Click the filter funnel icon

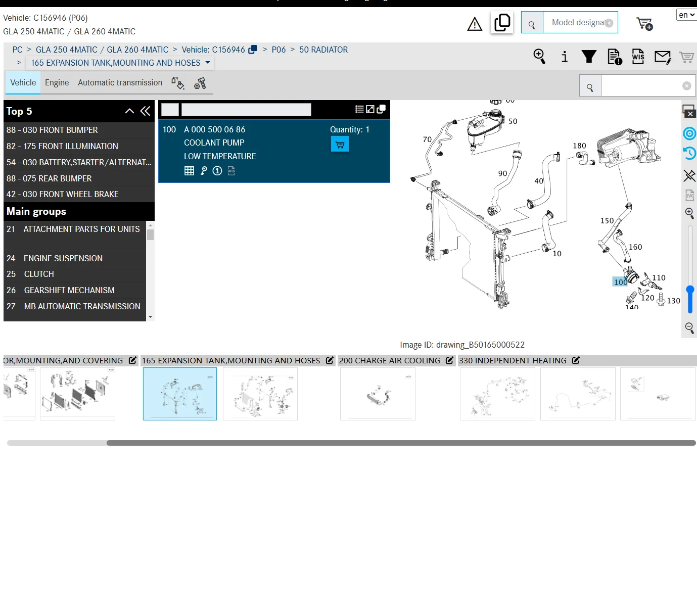click(589, 57)
